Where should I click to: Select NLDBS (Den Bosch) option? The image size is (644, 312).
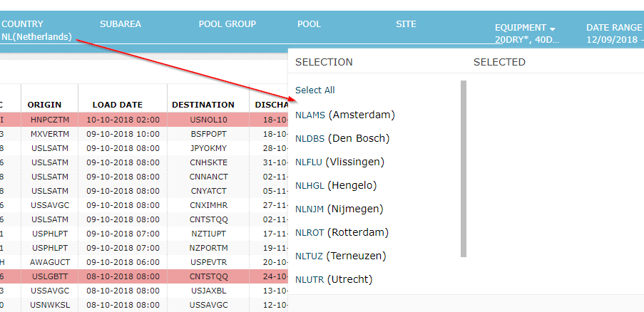(x=342, y=138)
